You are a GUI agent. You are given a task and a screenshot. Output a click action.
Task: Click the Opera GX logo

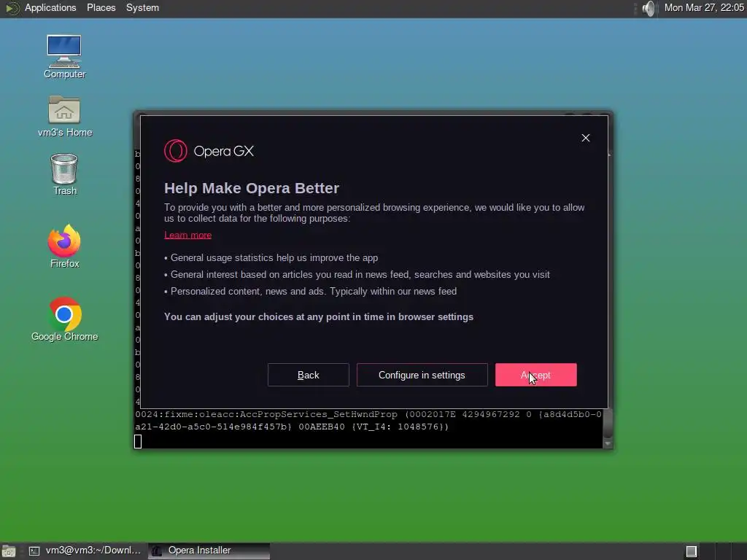[x=209, y=151]
